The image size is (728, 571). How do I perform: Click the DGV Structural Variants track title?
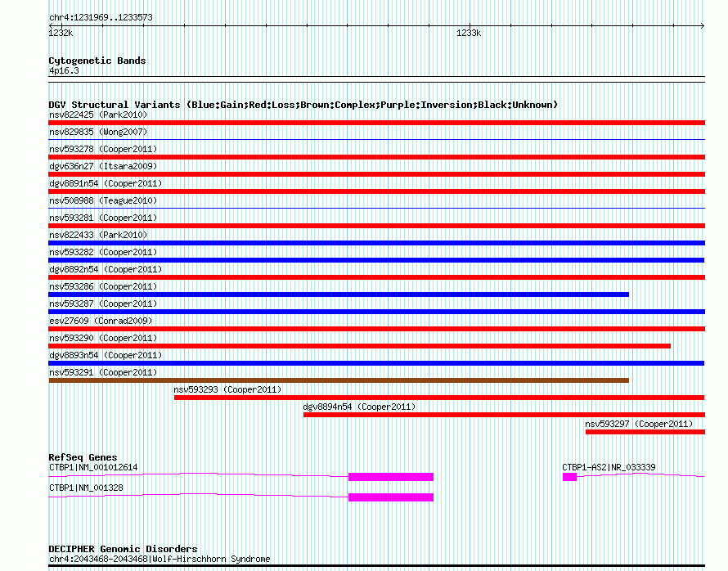click(303, 105)
